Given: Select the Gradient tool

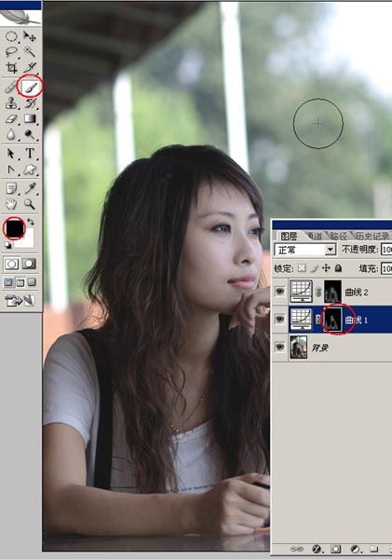Looking at the screenshot, I should tap(30, 118).
